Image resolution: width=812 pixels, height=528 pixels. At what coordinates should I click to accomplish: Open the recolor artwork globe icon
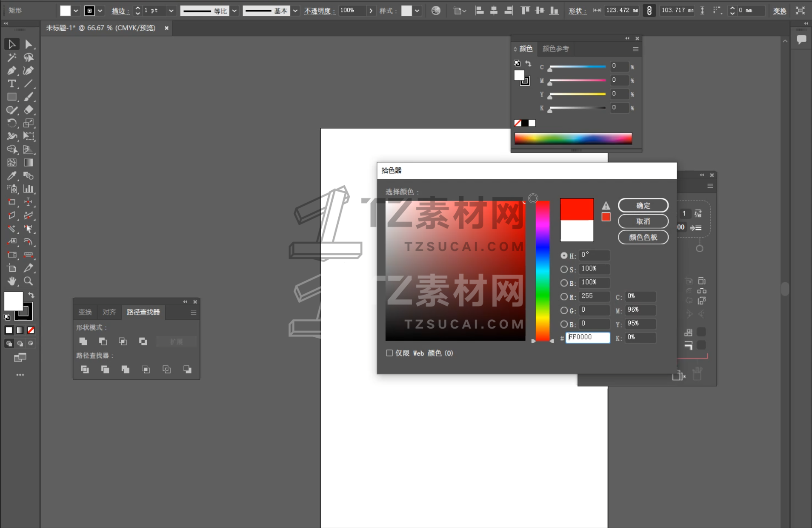436,11
